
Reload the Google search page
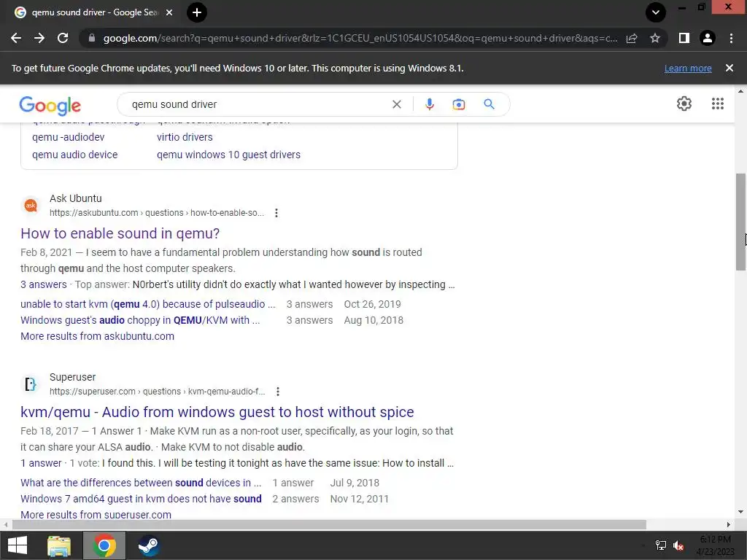[63, 38]
